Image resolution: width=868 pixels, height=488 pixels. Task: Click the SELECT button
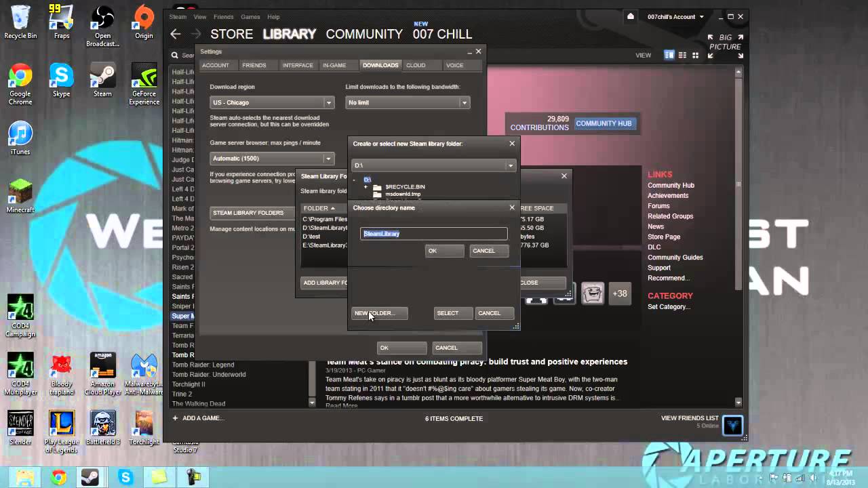coord(453,313)
